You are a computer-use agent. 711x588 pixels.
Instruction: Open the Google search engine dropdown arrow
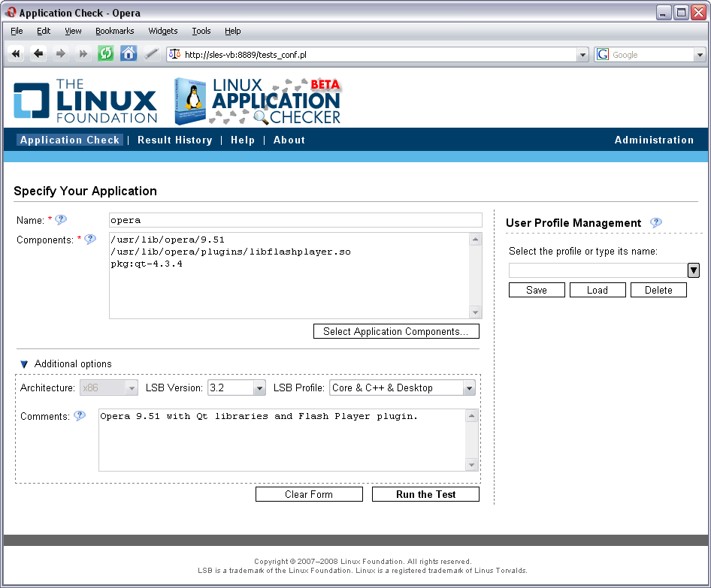tap(700, 55)
